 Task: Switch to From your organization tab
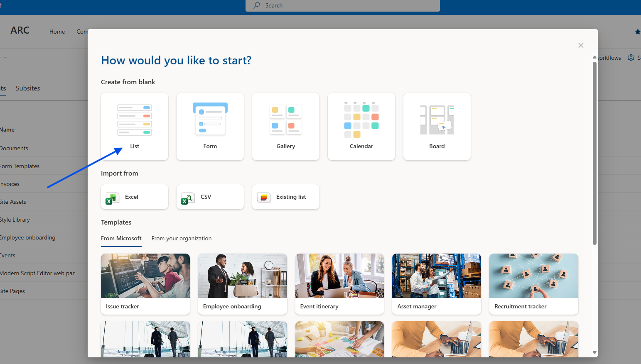click(182, 238)
